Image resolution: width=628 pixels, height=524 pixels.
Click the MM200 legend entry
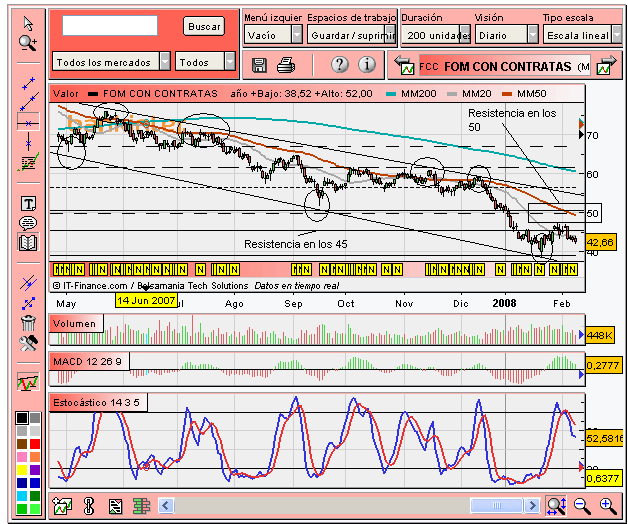(411, 94)
